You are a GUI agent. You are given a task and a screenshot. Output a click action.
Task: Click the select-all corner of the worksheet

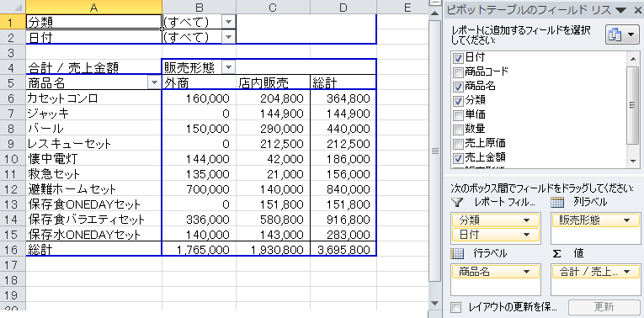[13, 7]
